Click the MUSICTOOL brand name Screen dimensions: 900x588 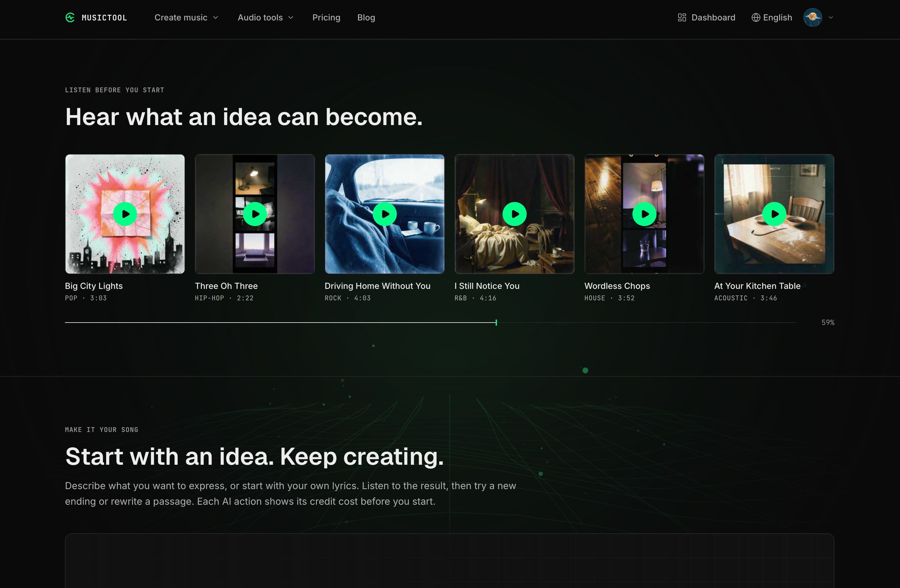click(104, 17)
